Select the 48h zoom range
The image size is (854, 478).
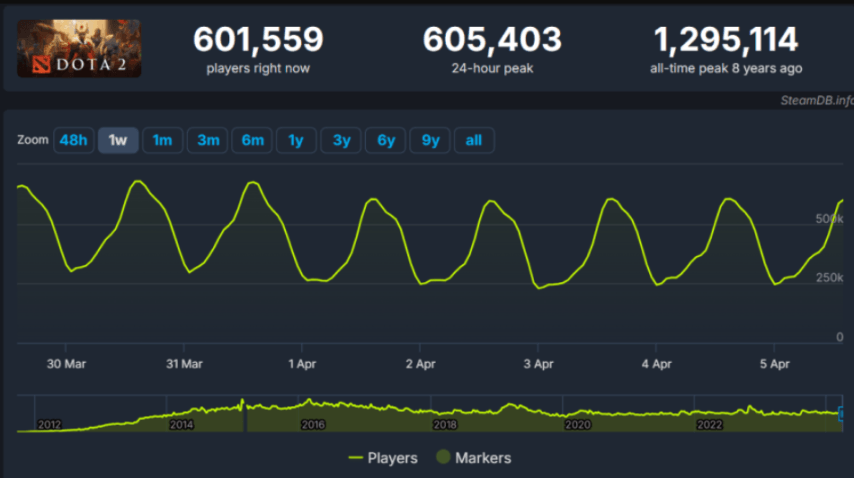73,140
